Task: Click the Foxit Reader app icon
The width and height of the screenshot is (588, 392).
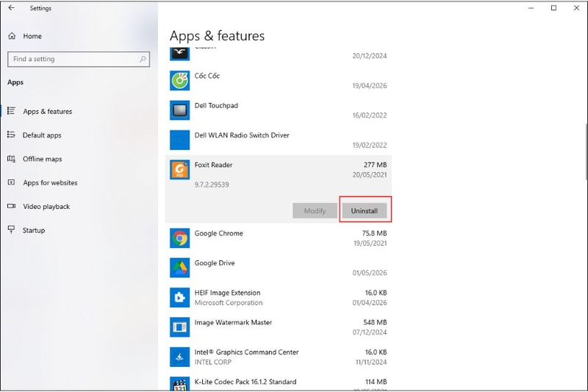Action: coord(179,170)
